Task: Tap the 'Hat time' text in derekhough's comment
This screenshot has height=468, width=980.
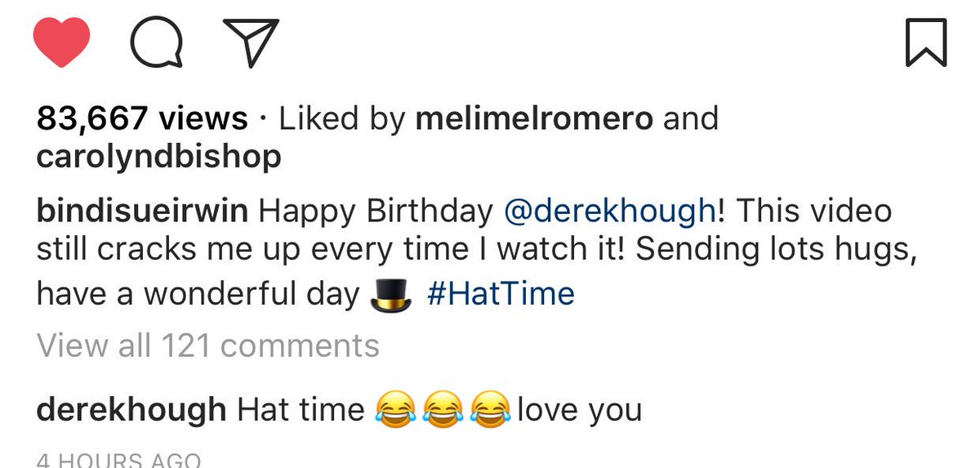Action: click(301, 409)
